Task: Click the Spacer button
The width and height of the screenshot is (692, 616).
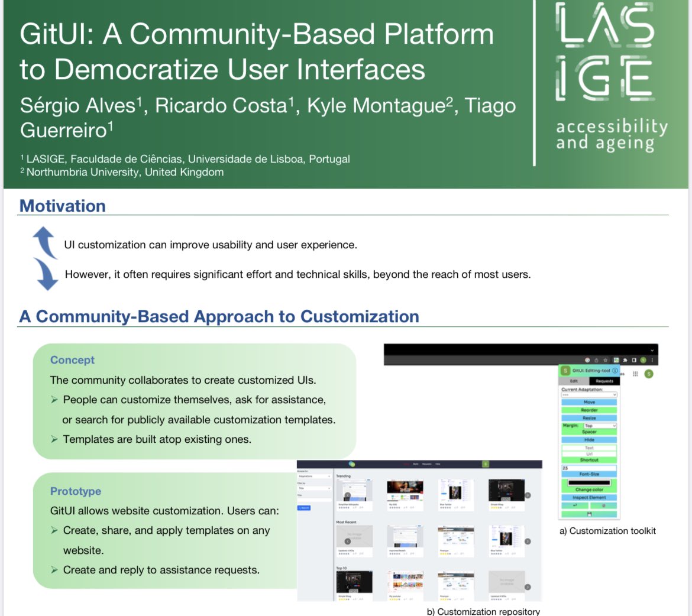Action: 589,432
